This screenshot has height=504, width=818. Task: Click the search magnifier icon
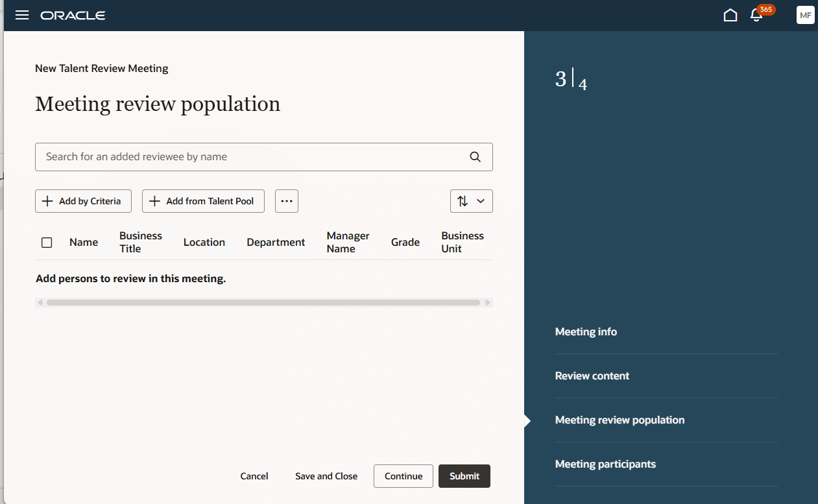point(475,157)
